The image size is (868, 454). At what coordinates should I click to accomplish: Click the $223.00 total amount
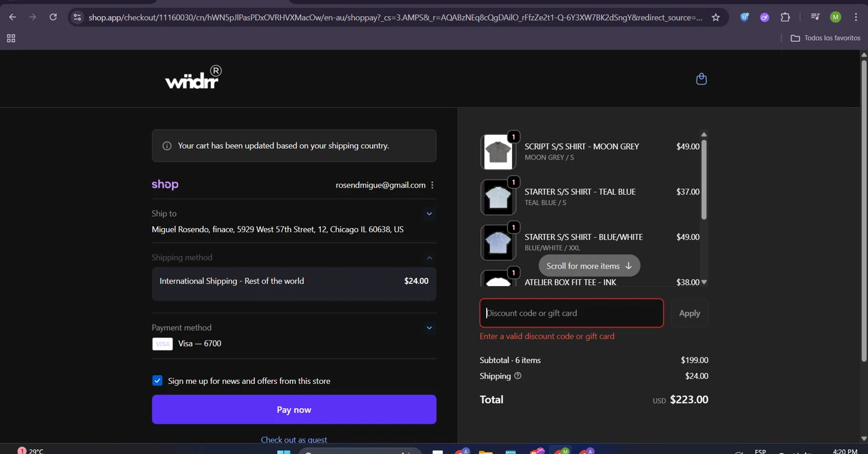click(689, 400)
